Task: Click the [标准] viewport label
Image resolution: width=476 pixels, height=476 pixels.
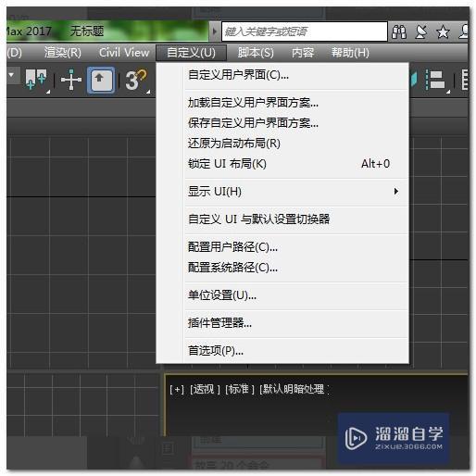Action: [240, 389]
